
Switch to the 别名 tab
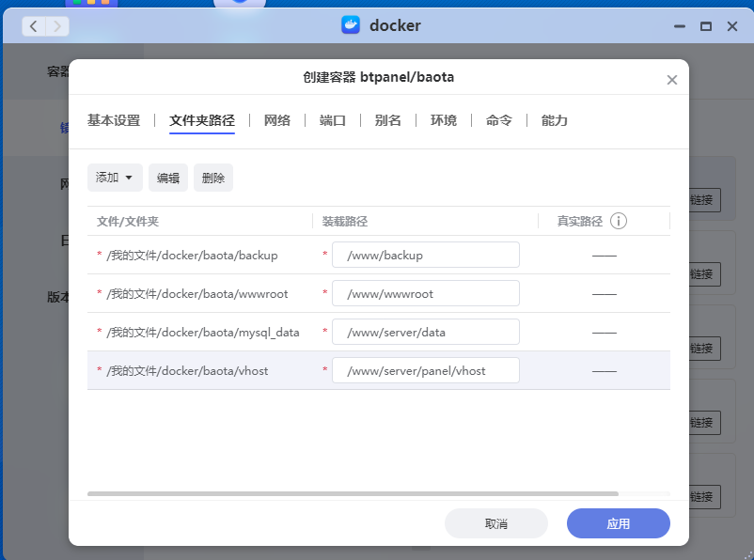pos(388,120)
